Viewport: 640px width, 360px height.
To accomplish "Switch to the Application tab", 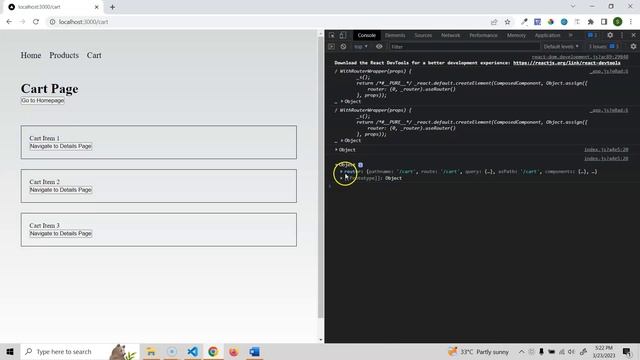I will point(547,36).
